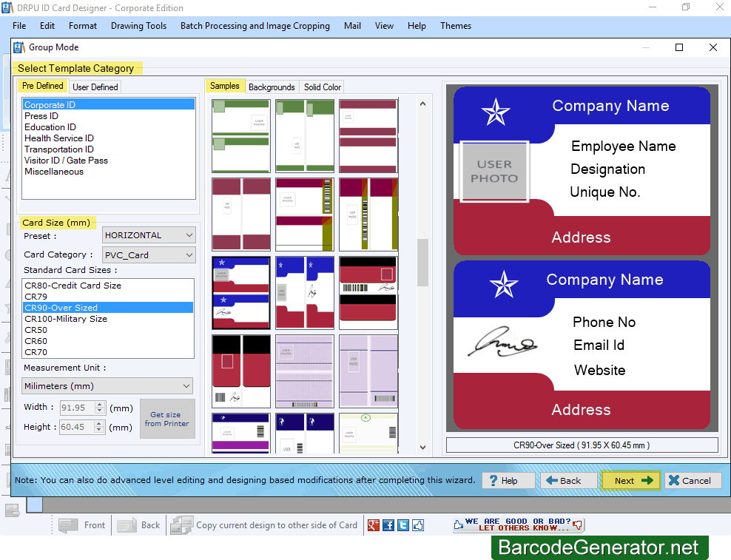The height and width of the screenshot is (560, 731).
Task: Click the Google Plus share icon
Action: (374, 525)
